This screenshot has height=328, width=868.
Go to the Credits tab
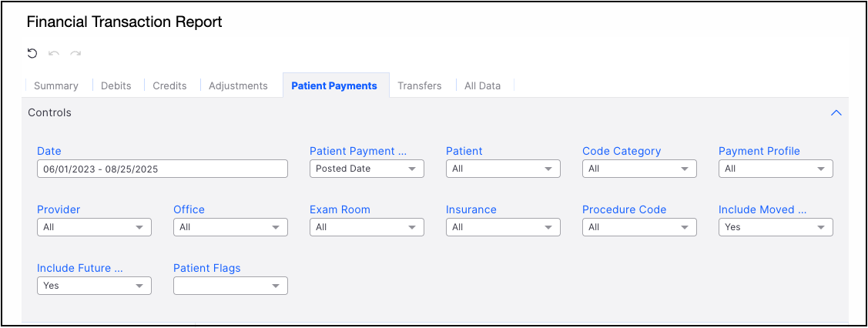(x=169, y=85)
